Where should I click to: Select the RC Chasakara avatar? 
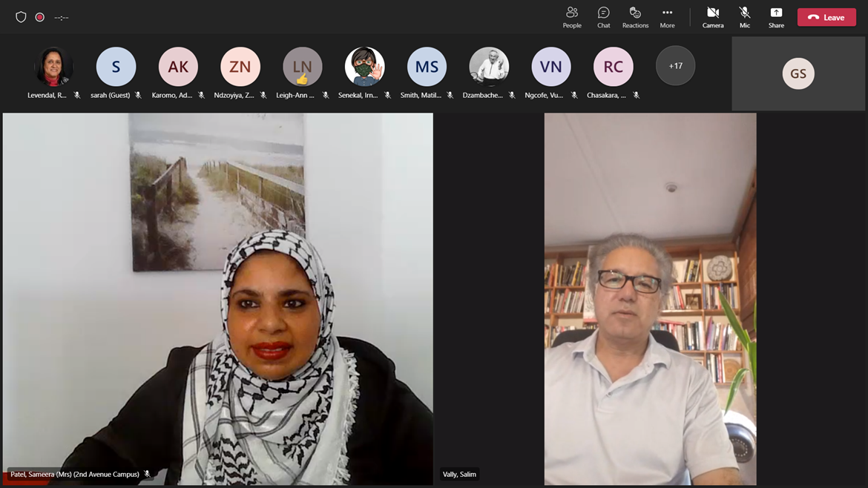(613, 67)
